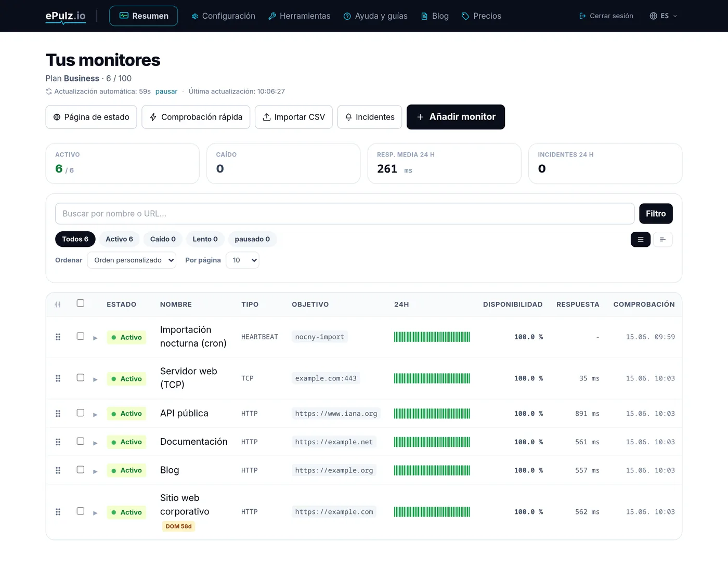
Task: Click the column reorder icon in the table header
Action: (58, 305)
